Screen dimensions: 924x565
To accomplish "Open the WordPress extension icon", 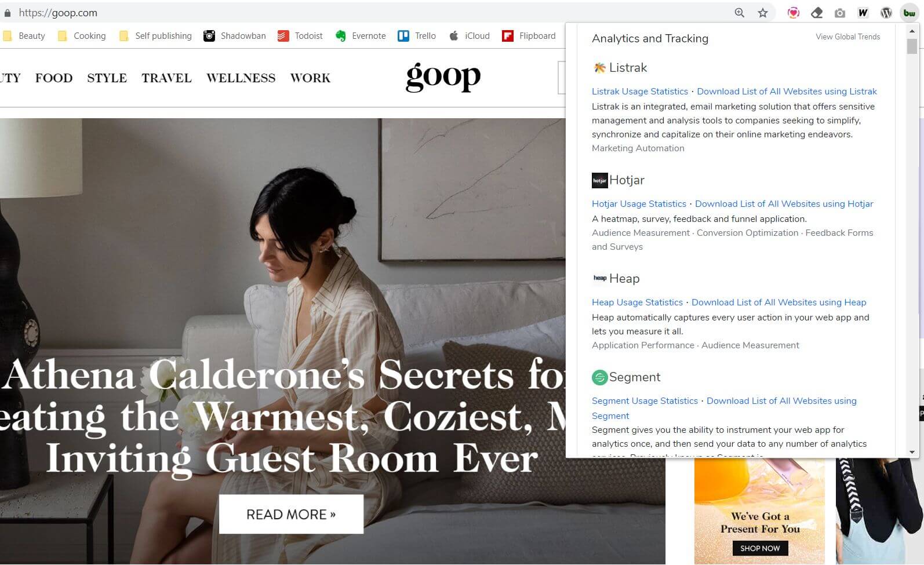I will click(886, 13).
